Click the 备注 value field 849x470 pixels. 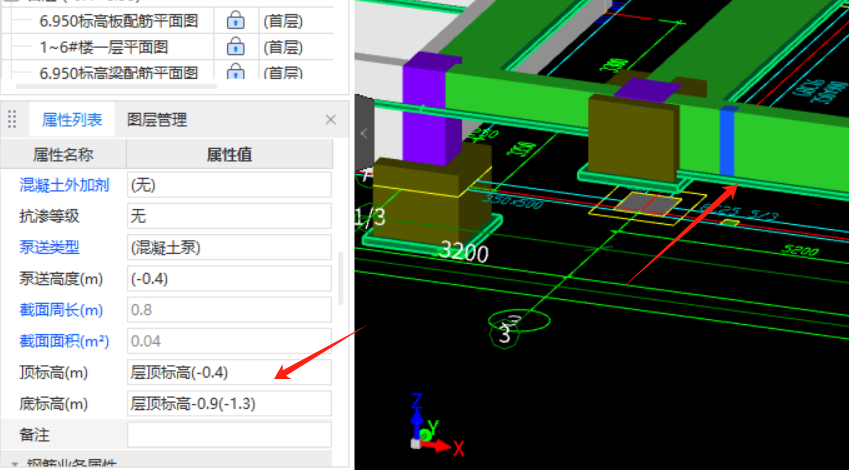pyautogui.click(x=229, y=435)
